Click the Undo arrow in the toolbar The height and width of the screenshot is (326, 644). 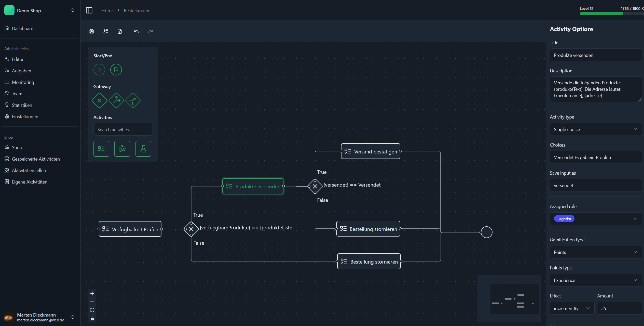(x=136, y=31)
